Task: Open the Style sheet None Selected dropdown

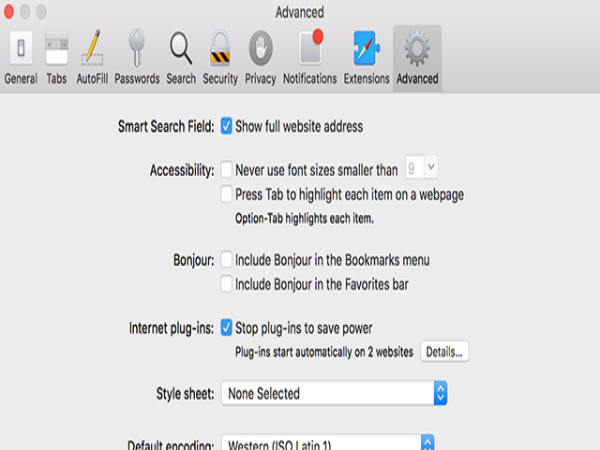Action: point(334,393)
